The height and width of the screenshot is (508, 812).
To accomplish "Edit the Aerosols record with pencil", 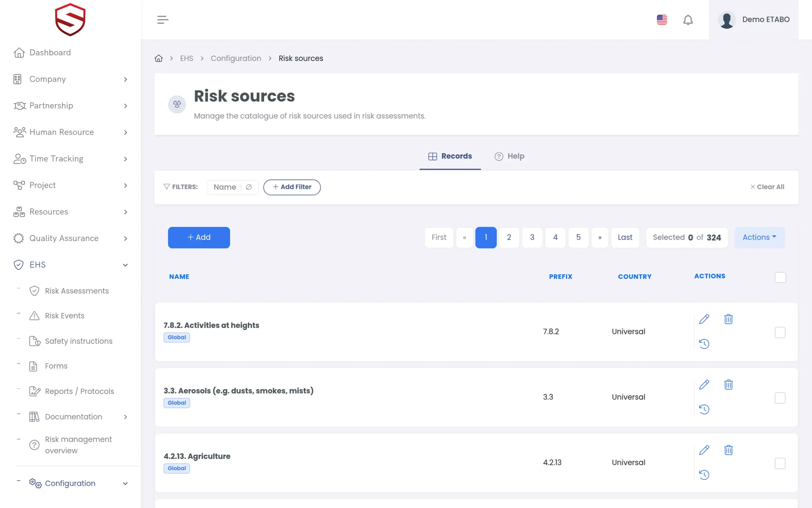I will tap(704, 384).
